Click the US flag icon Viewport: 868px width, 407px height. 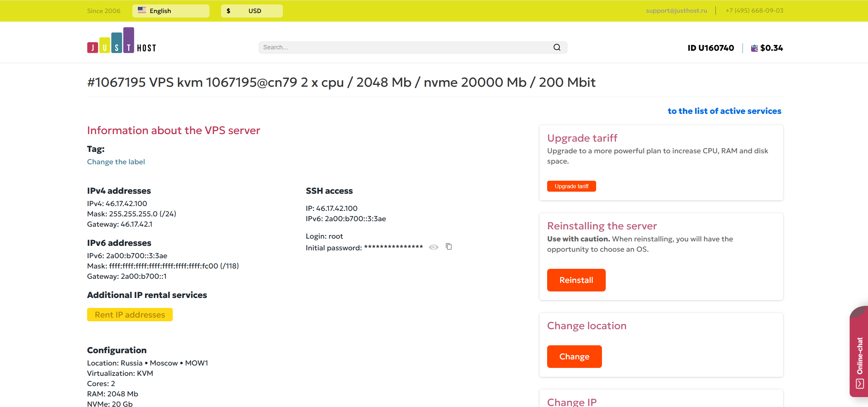click(142, 10)
